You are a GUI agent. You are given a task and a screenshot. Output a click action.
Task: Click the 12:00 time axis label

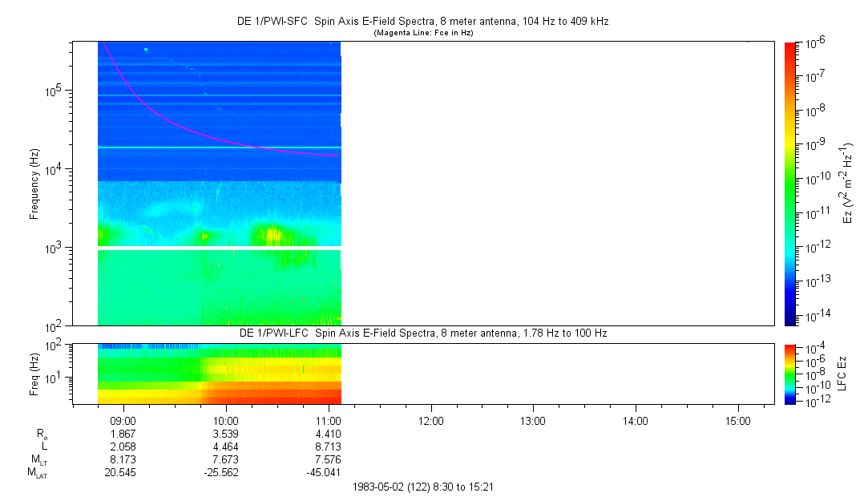[x=430, y=421]
